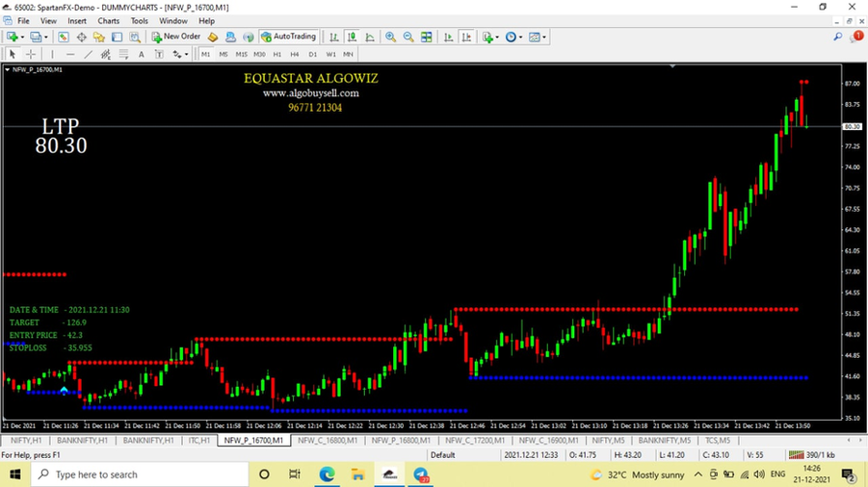The image size is (868, 487).
Task: Switch timeframe to M5
Action: 224,54
